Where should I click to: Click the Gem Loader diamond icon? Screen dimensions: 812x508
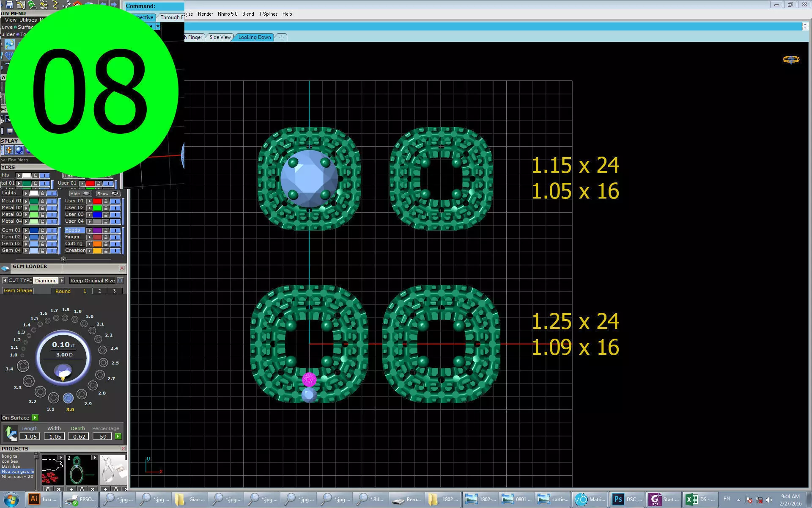click(x=5, y=268)
